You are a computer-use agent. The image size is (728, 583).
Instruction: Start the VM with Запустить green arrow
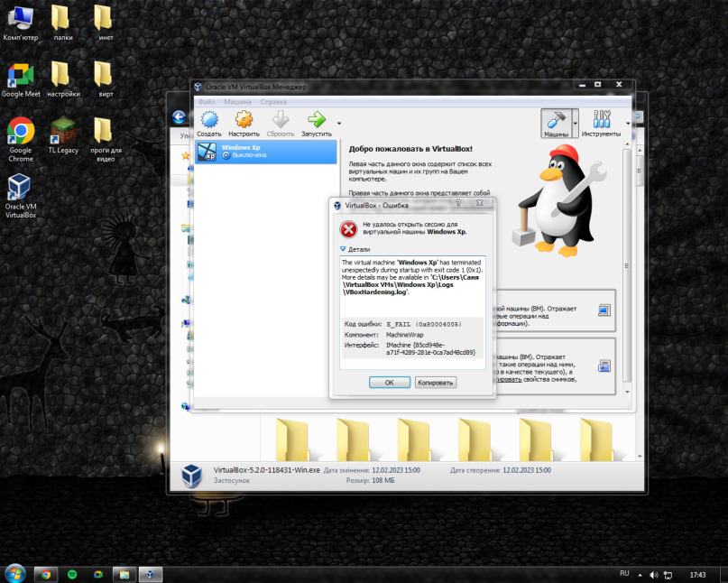pos(316,124)
